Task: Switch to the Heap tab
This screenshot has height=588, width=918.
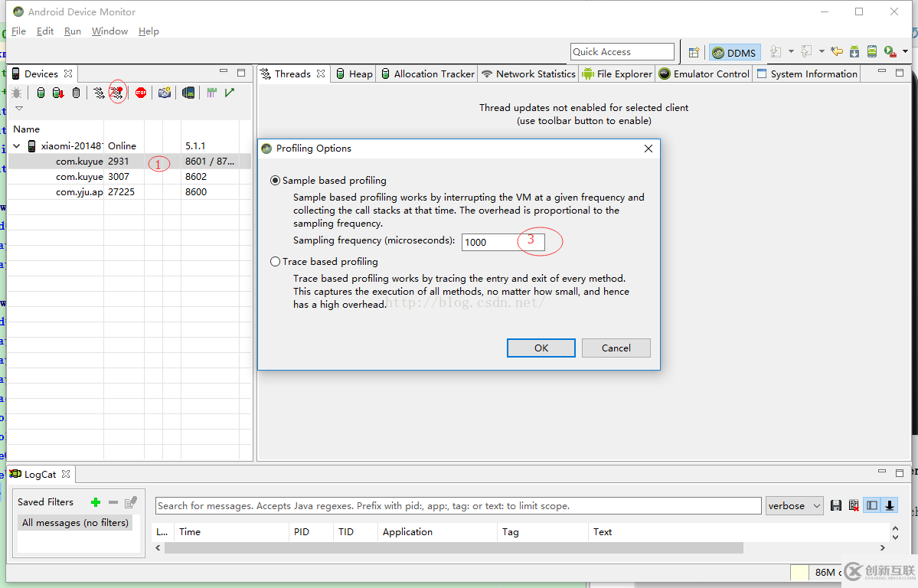Action: (354, 73)
